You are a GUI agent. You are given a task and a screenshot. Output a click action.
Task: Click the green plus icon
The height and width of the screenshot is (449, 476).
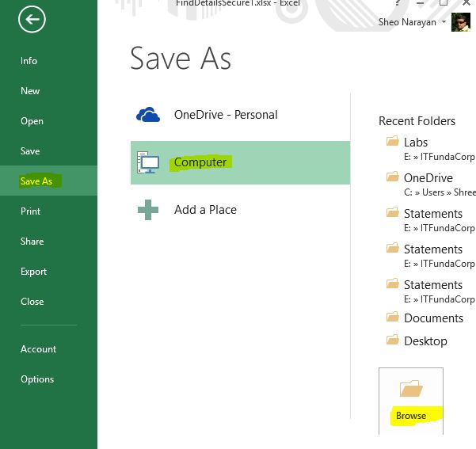(x=148, y=210)
